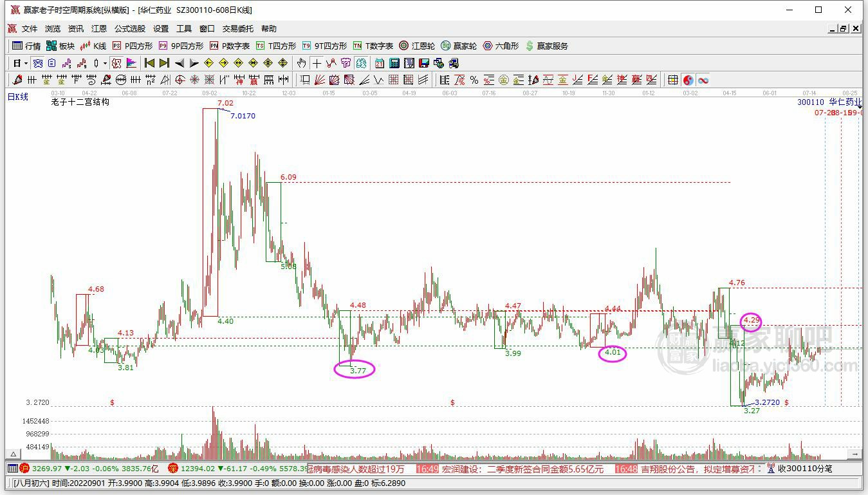Open the 江恩 menu
Viewport: 868px width, 495px height.
(99, 29)
